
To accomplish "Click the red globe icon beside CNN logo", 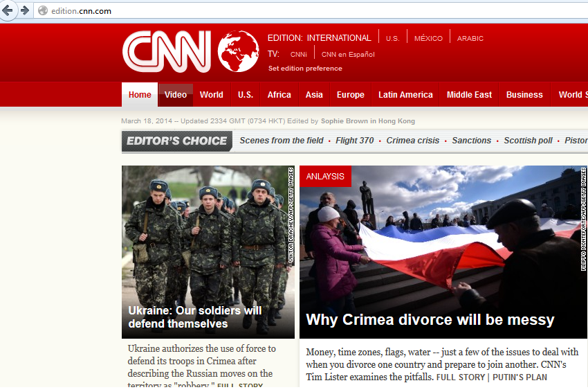I will 238,51.
